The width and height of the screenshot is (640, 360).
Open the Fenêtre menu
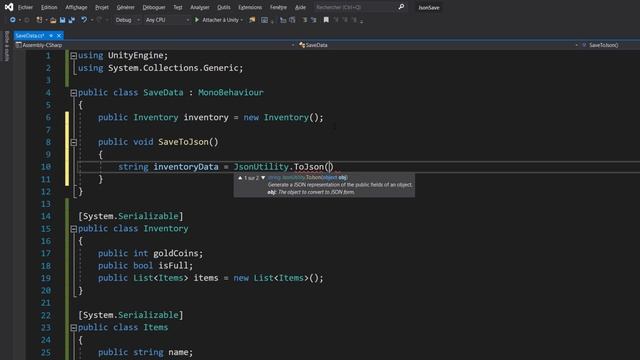click(x=278, y=7)
